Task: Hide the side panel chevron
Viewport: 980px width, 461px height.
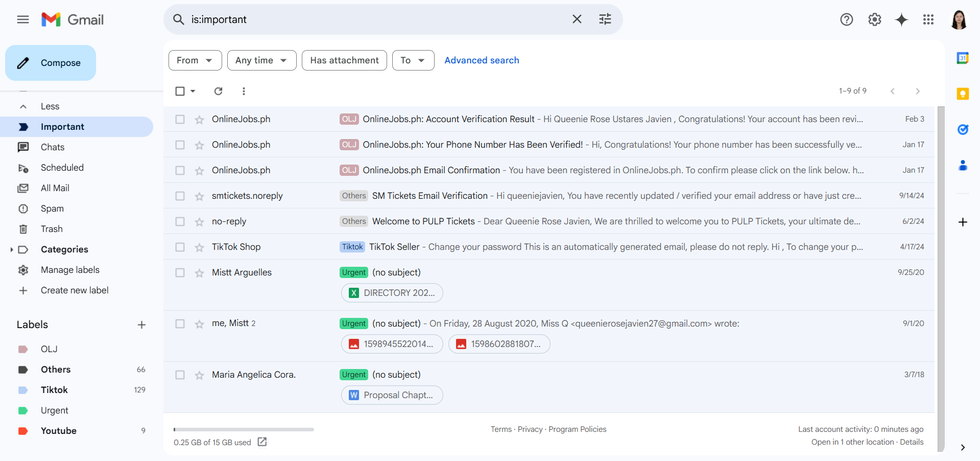Action: [x=963, y=447]
